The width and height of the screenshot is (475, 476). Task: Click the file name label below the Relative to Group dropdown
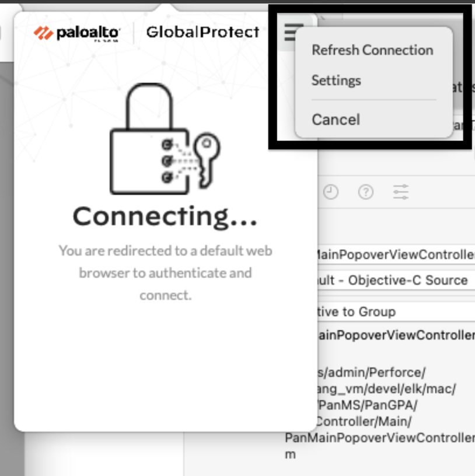coord(396,335)
